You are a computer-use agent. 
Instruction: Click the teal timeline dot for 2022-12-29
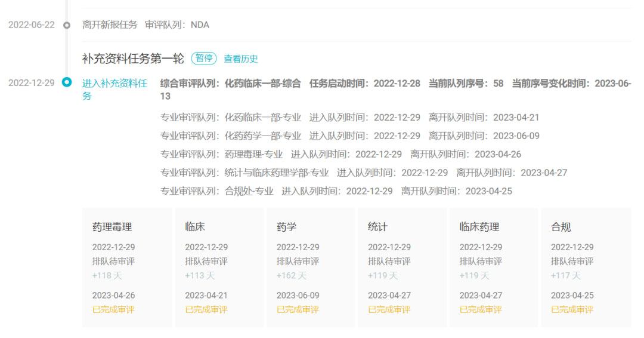pyautogui.click(x=67, y=82)
